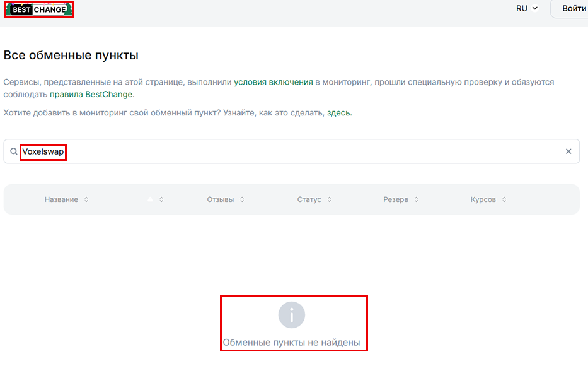
Task: Click the magnifier icon in search box
Action: [x=14, y=151]
